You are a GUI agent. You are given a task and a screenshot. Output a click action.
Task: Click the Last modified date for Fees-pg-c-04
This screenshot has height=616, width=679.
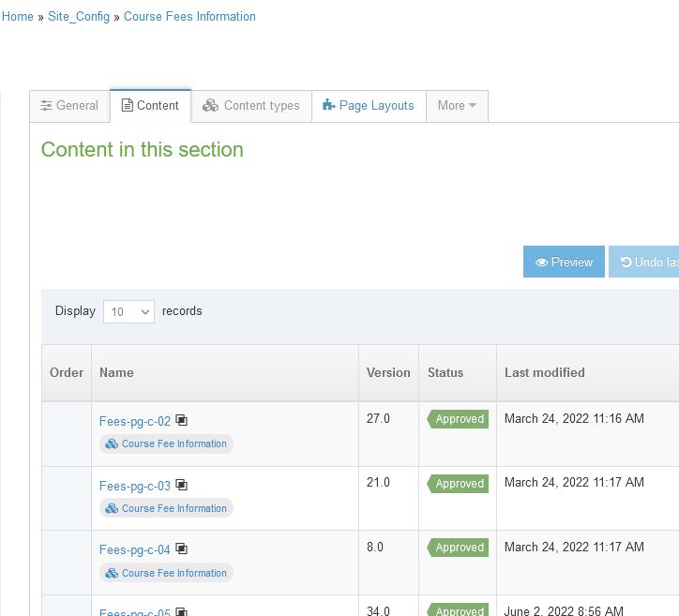tap(574, 547)
